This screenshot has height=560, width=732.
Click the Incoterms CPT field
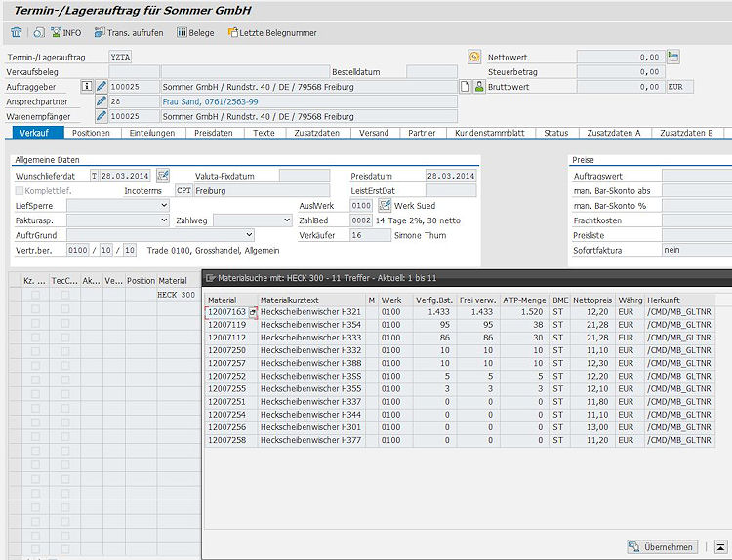[183, 190]
